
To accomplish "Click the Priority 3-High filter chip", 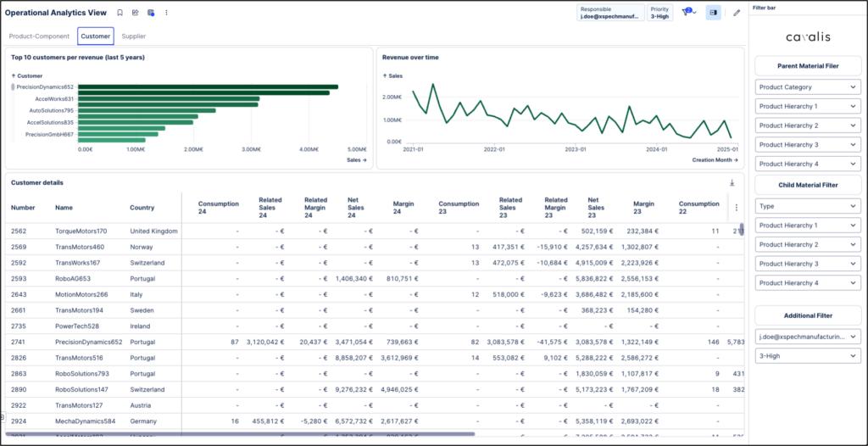I will point(659,13).
